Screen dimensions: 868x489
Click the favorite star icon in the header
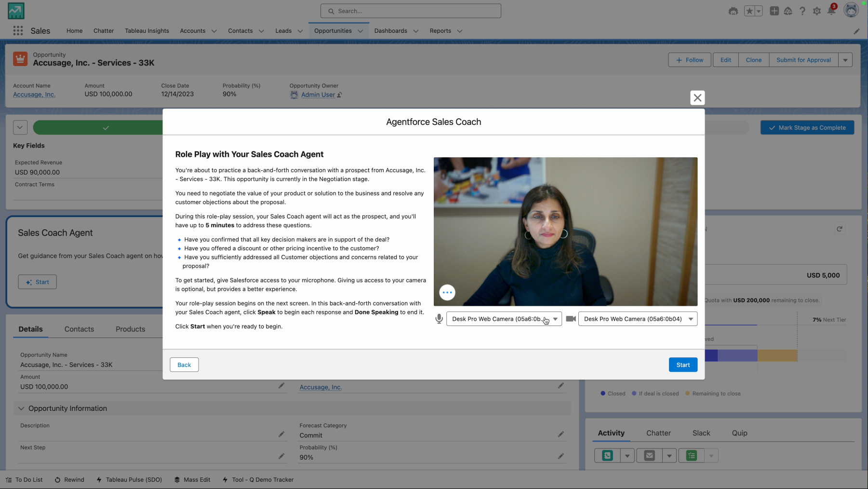(x=749, y=11)
